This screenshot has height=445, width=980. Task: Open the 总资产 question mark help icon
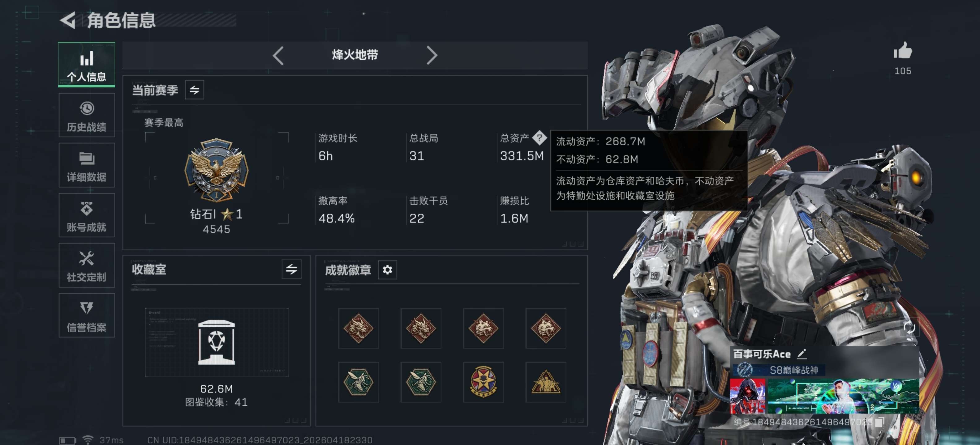pos(539,138)
